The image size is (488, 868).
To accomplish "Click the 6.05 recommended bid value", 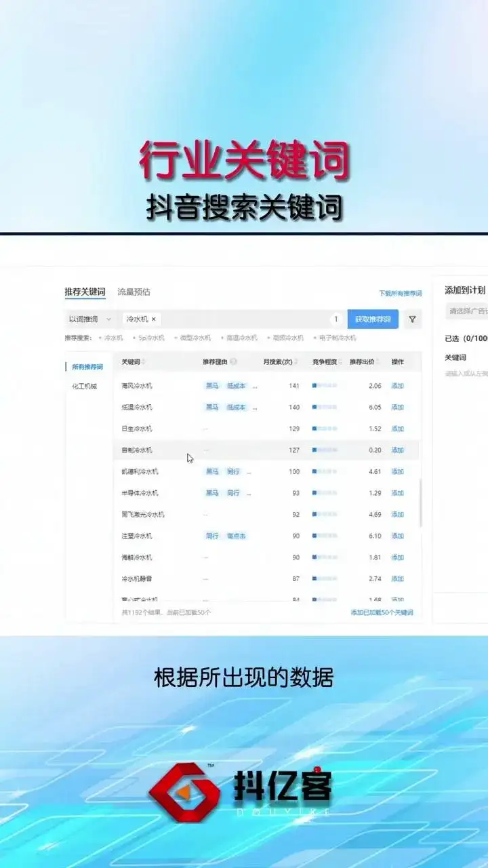I will (375, 408).
